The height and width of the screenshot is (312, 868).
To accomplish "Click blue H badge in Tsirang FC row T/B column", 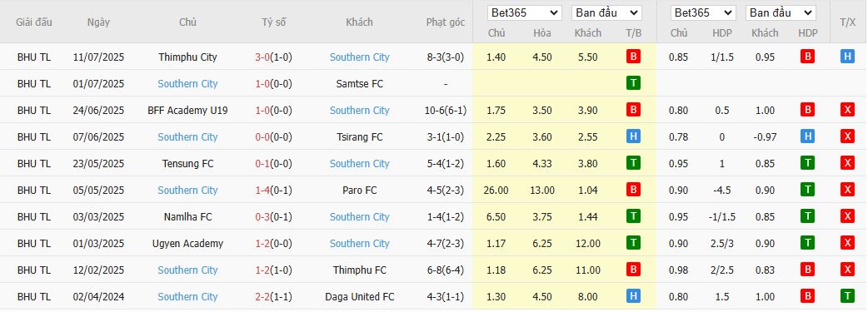I will coord(633,136).
